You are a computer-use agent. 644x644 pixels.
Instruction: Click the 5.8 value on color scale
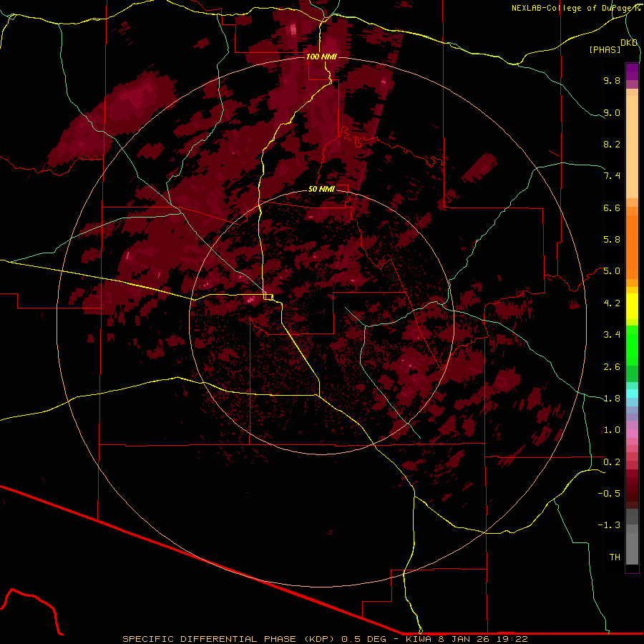612,240
